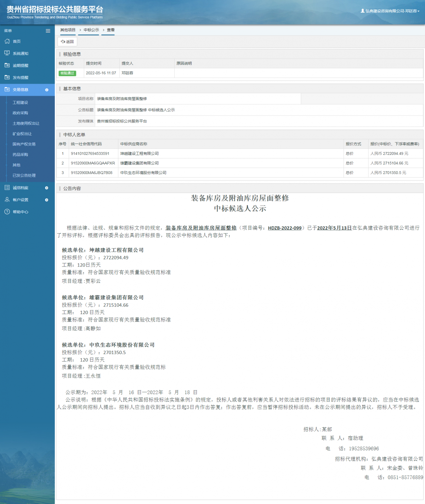This screenshot has width=425, height=504.
Task: Click the platform title 贵州省招标投标公共服务平台
Action: [x=55, y=10]
